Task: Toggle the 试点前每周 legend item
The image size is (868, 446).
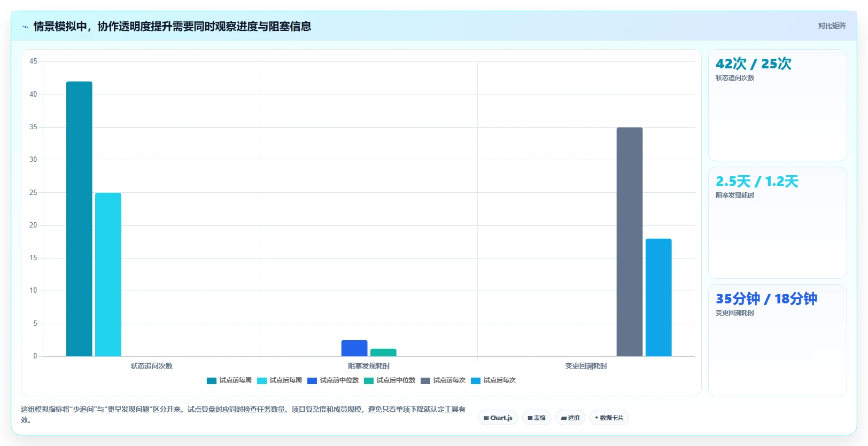Action: click(229, 380)
